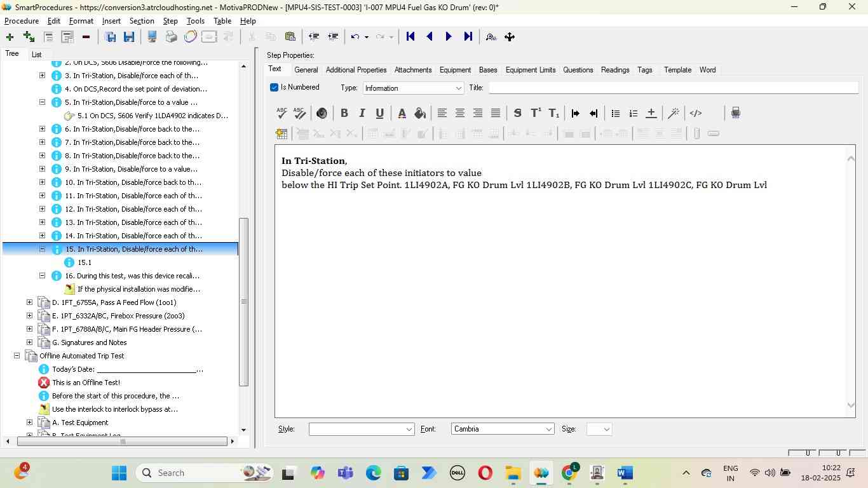Viewport: 868px width, 488px height.
Task: Open the HTML source code view
Action: coord(696,113)
